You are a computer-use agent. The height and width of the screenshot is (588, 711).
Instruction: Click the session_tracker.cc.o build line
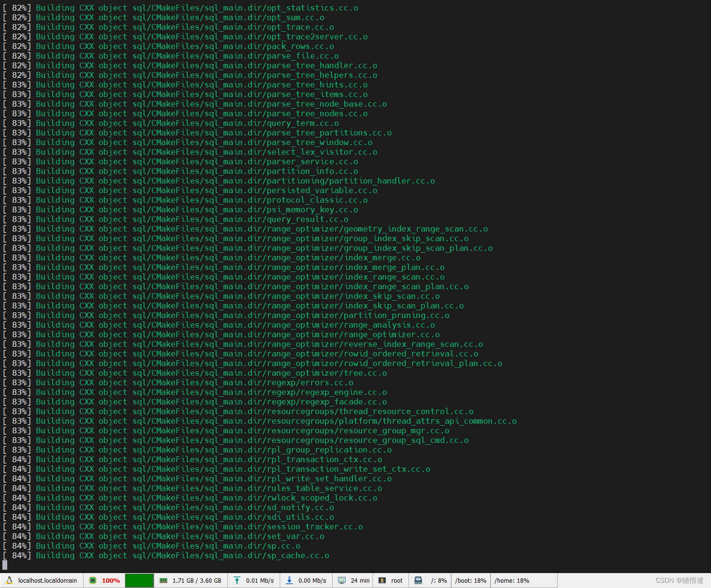pyautogui.click(x=183, y=527)
